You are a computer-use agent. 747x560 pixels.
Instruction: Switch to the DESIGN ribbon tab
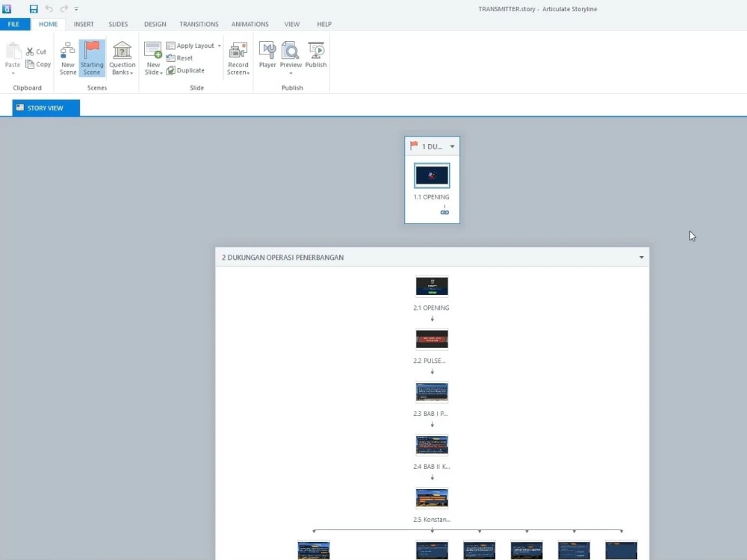click(x=155, y=24)
